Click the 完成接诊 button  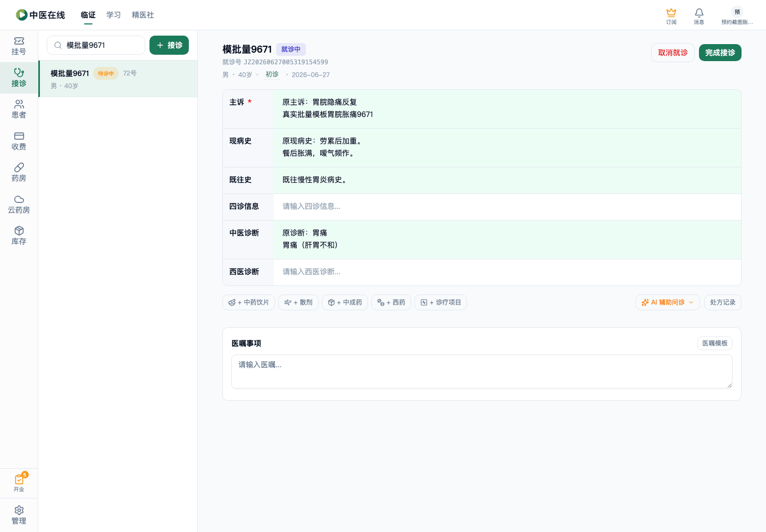[720, 53]
